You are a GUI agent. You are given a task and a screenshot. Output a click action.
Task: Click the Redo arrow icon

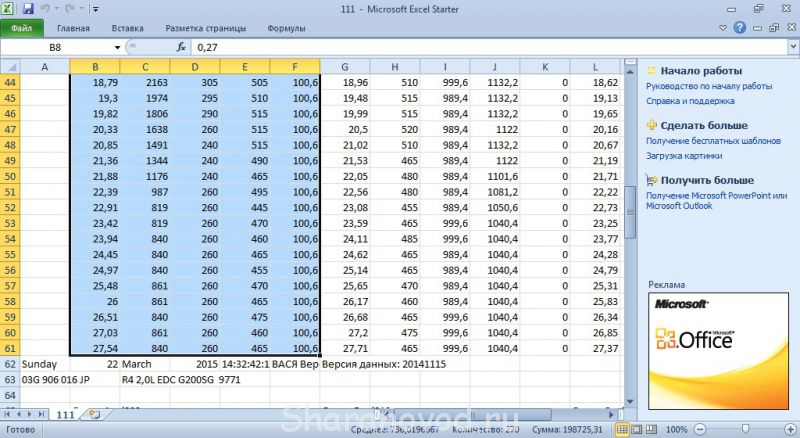[68, 8]
